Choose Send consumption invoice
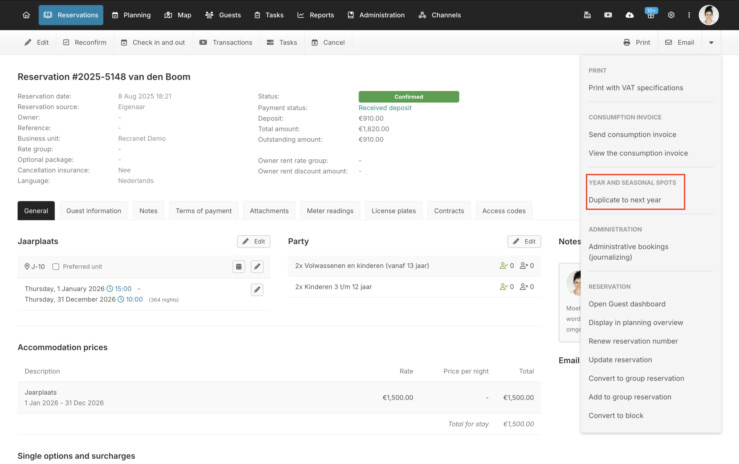The width and height of the screenshot is (739, 464). click(x=632, y=134)
